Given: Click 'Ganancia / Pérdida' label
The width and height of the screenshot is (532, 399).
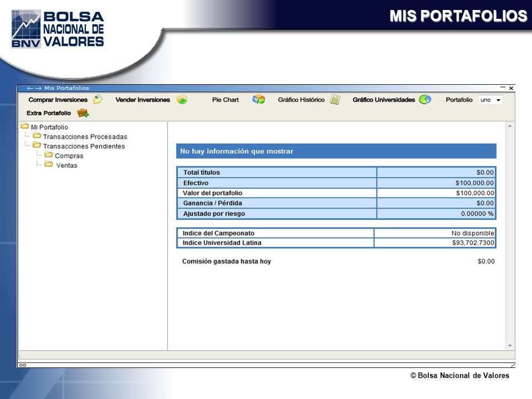Looking at the screenshot, I should pos(212,203).
